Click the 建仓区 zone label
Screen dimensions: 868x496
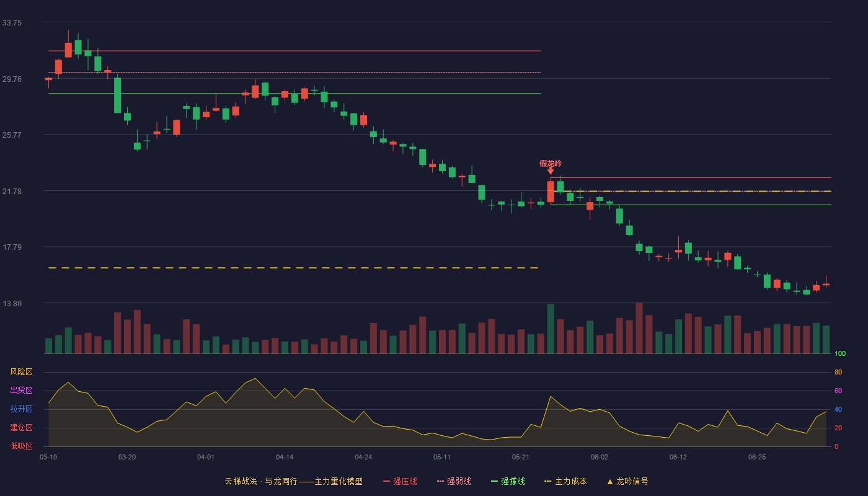tap(21, 428)
